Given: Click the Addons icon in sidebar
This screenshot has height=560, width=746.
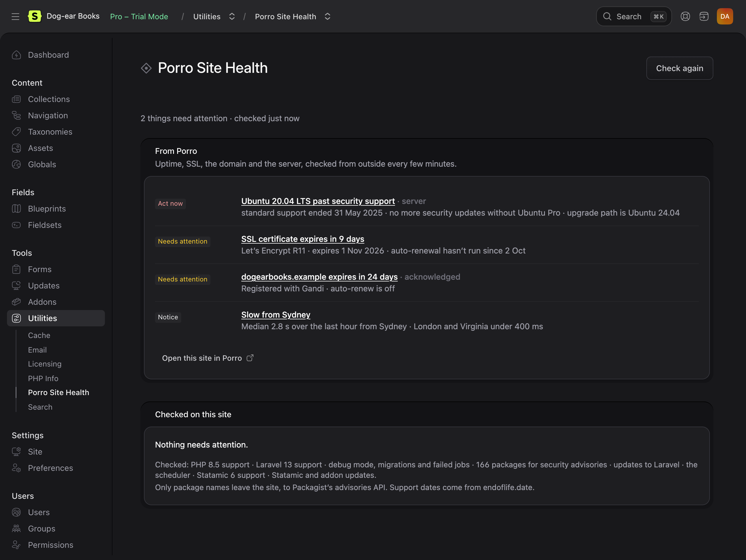Looking at the screenshot, I should [16, 302].
